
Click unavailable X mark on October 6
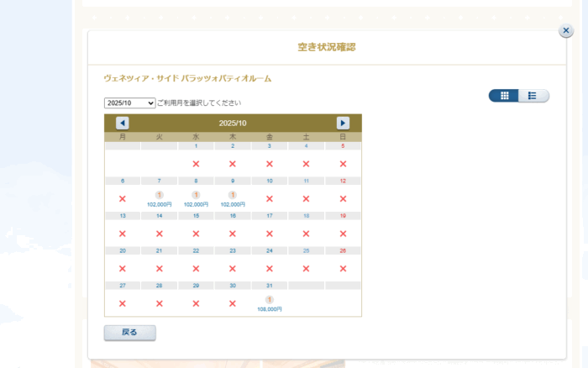(x=123, y=199)
